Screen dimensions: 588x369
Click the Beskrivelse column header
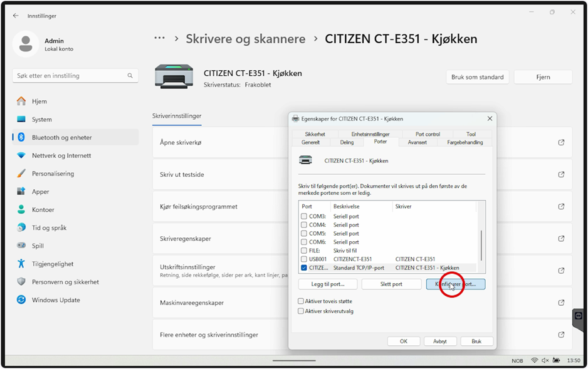(361, 206)
